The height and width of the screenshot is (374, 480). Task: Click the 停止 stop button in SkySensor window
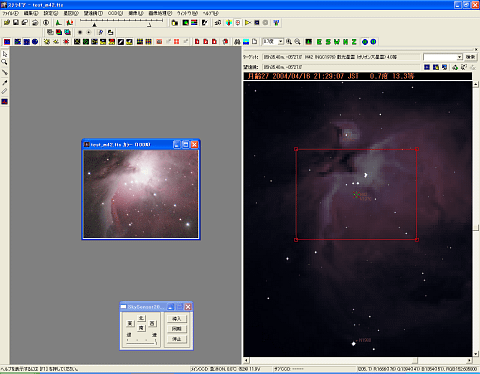[177, 339]
